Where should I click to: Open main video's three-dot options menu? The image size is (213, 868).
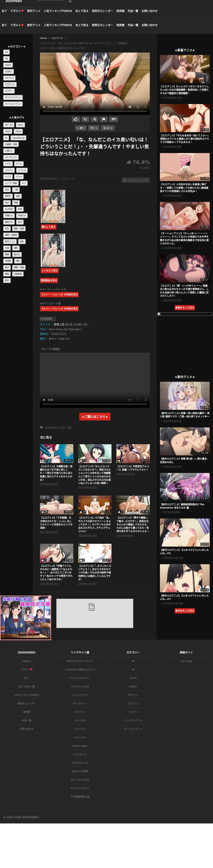pyautogui.click(x=146, y=107)
